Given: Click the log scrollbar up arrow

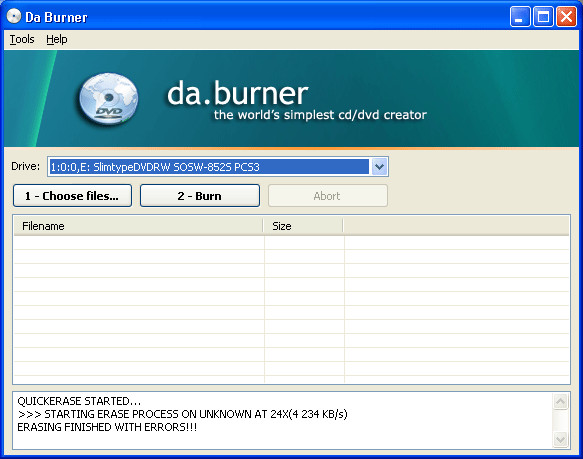Looking at the screenshot, I should [560, 402].
